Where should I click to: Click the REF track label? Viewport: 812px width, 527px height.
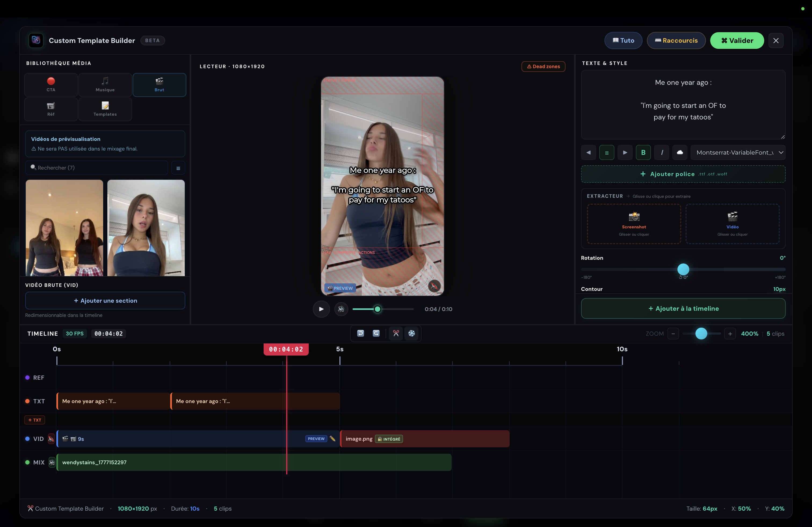(x=39, y=378)
